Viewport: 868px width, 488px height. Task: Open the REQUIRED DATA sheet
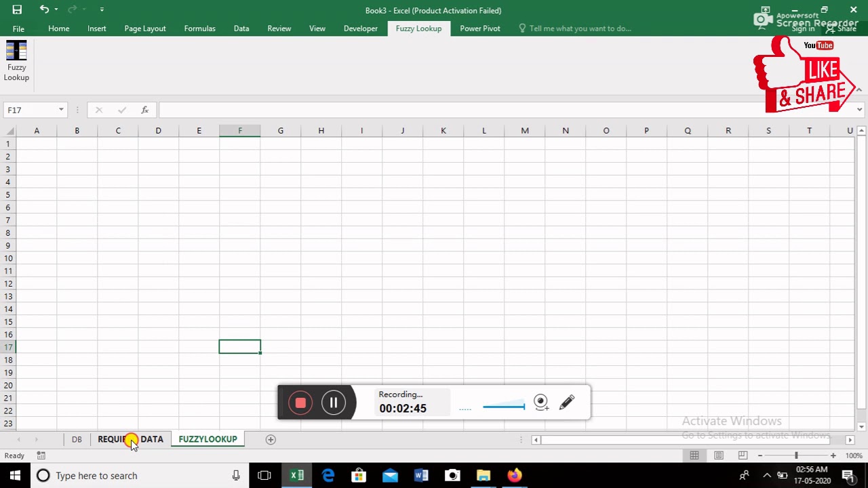(130, 439)
